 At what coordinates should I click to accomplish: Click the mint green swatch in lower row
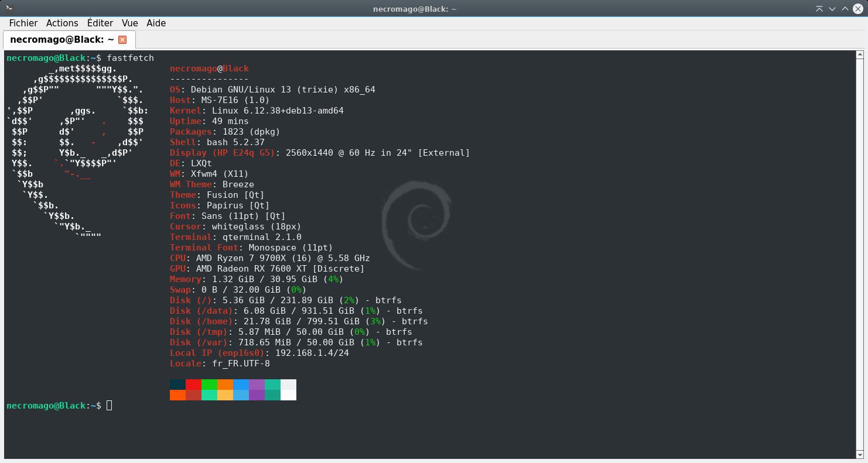click(209, 395)
